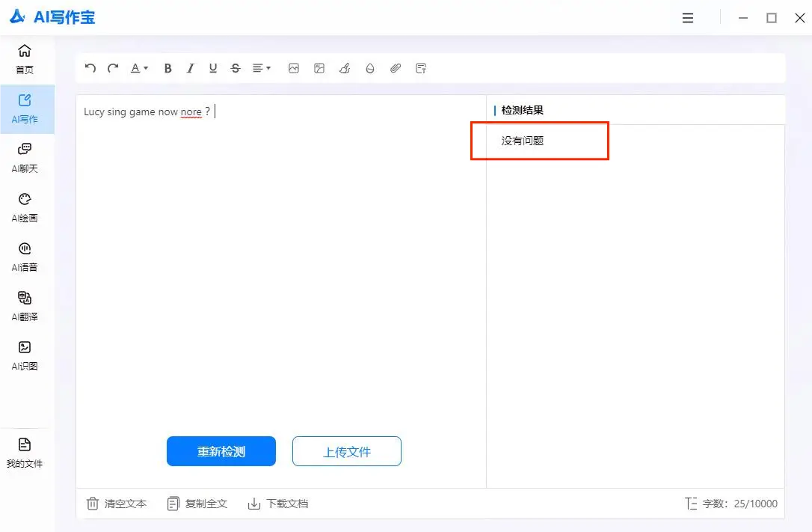Open AI绘画 drawing in the sidebar

click(25, 207)
